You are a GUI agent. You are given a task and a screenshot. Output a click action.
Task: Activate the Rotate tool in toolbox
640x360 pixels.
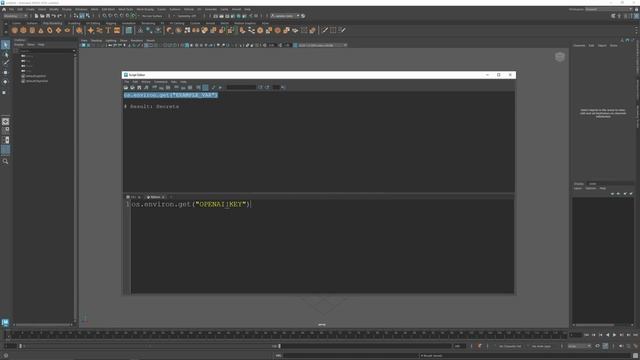coord(5,82)
